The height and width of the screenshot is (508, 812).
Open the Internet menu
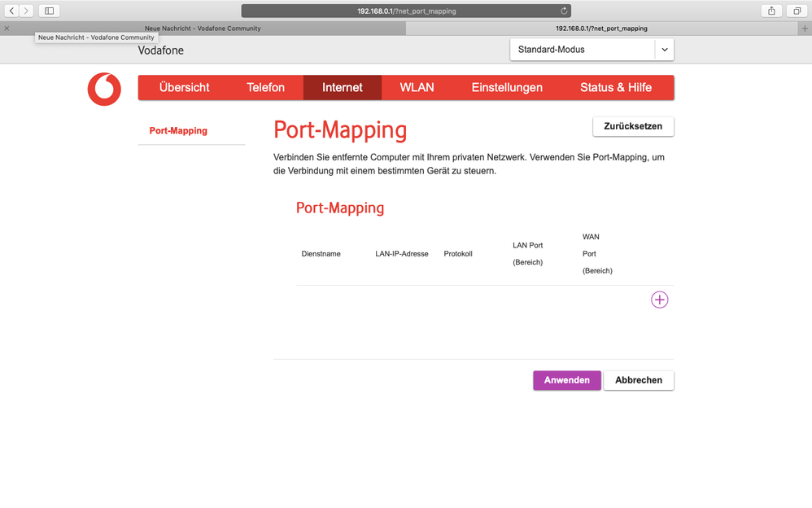pyautogui.click(x=343, y=88)
